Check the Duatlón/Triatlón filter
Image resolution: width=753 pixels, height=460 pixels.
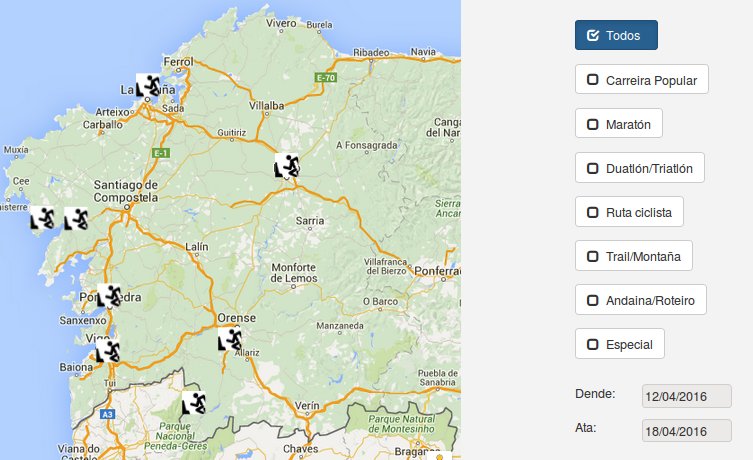(x=640, y=168)
